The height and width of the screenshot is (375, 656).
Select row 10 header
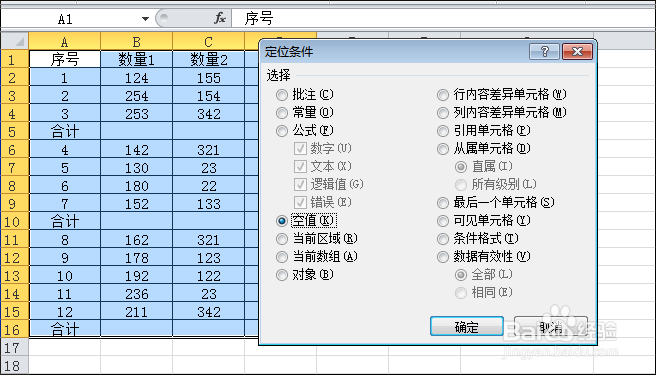point(15,221)
